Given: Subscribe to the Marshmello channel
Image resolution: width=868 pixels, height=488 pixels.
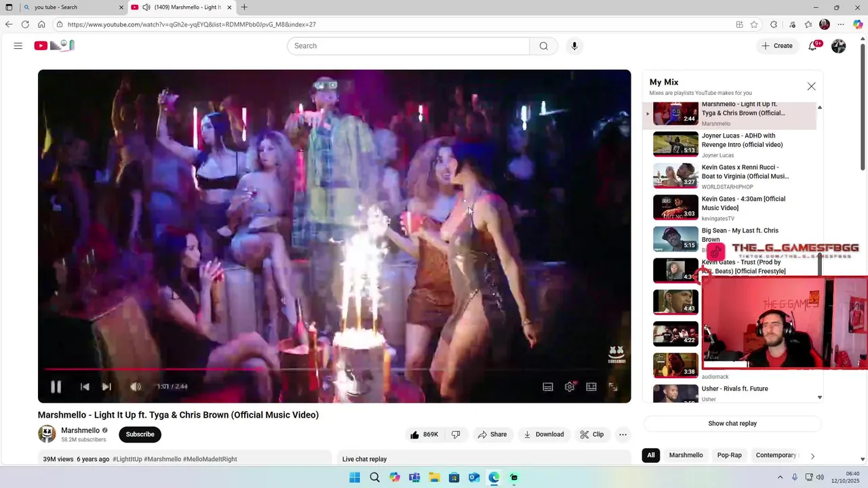Looking at the screenshot, I should coord(140,434).
